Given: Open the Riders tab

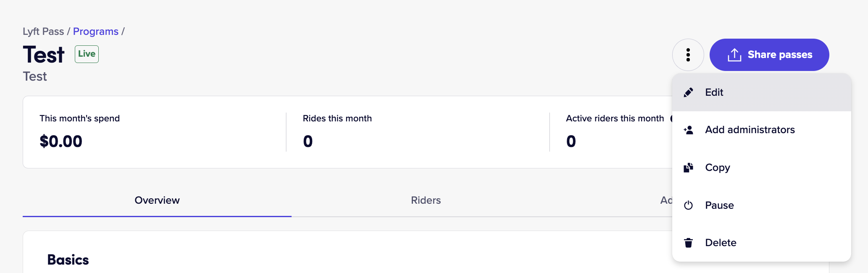Looking at the screenshot, I should coord(426,200).
